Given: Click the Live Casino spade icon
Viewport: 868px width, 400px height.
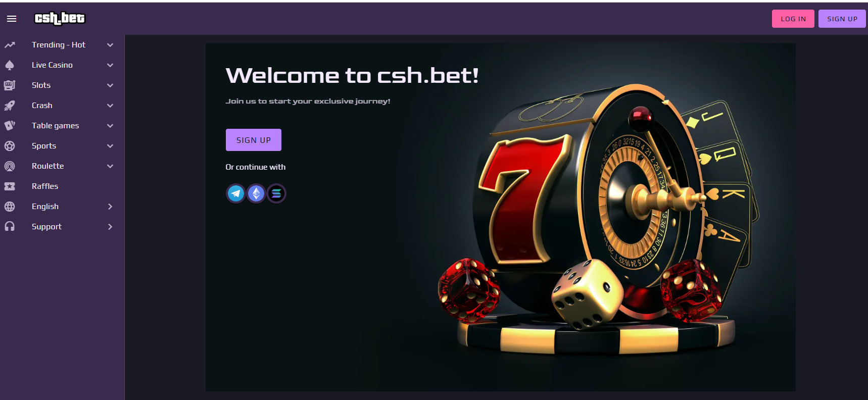Looking at the screenshot, I should tap(10, 65).
